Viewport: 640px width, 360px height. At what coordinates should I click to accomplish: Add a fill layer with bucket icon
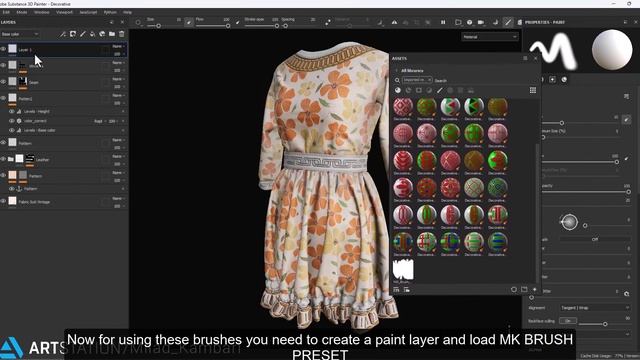(93, 34)
